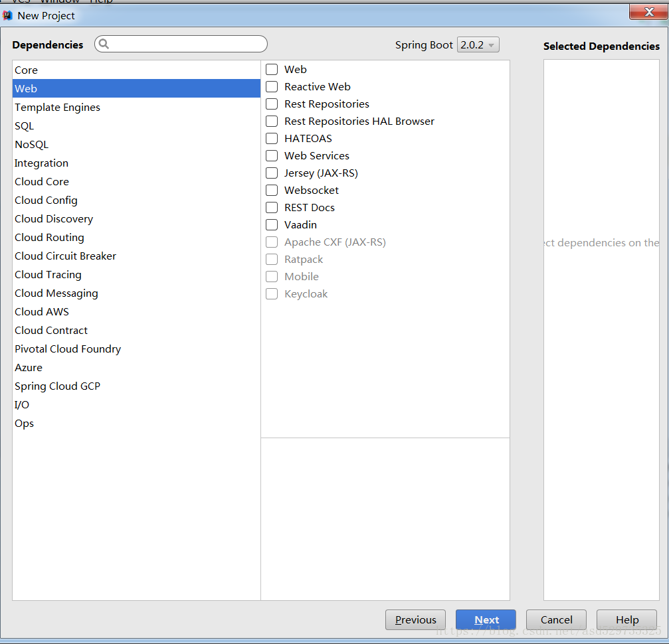This screenshot has width=669, height=644.
Task: Select the Core category
Action: click(x=136, y=70)
